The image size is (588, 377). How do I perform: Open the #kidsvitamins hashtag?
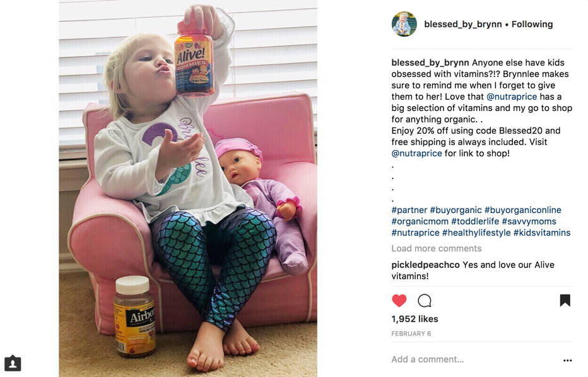(542, 233)
